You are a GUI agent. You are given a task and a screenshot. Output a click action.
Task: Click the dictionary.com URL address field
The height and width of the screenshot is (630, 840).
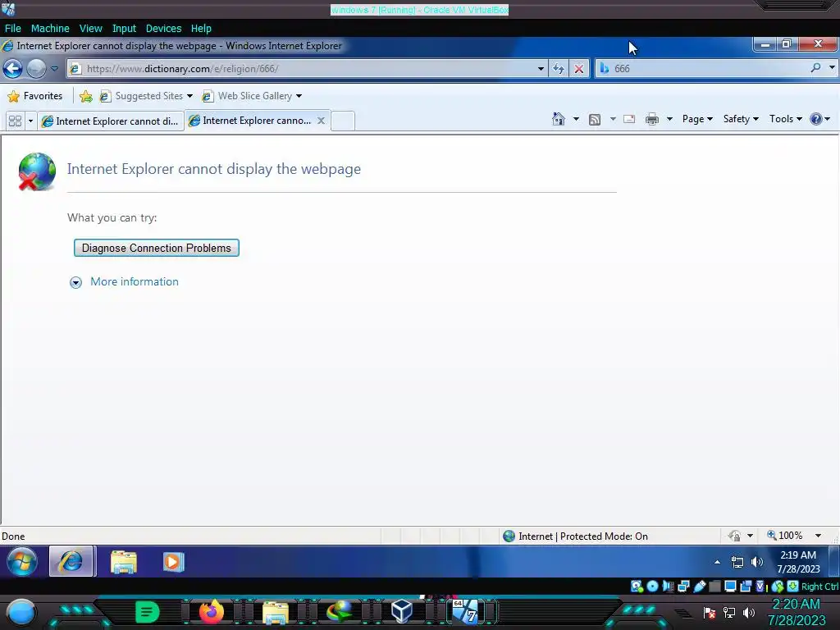[x=305, y=69]
